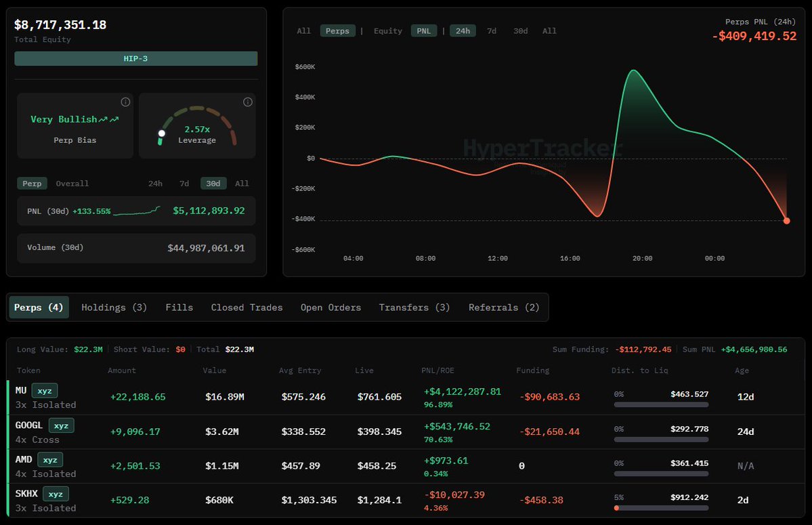Switch chart to PNL view
This screenshot has width=812, height=525.
tap(423, 31)
